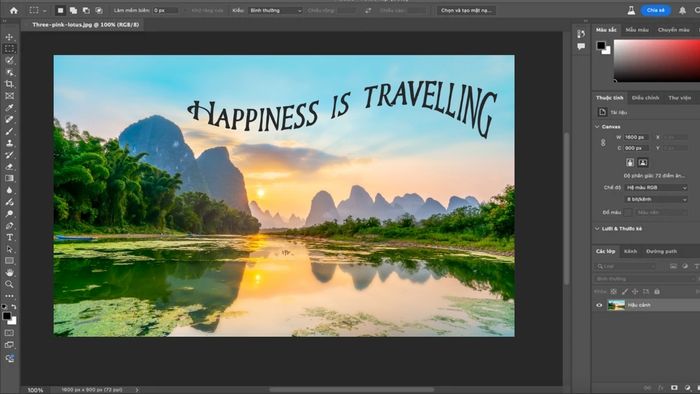Swap foreground and background colors in toolbar

(14, 307)
